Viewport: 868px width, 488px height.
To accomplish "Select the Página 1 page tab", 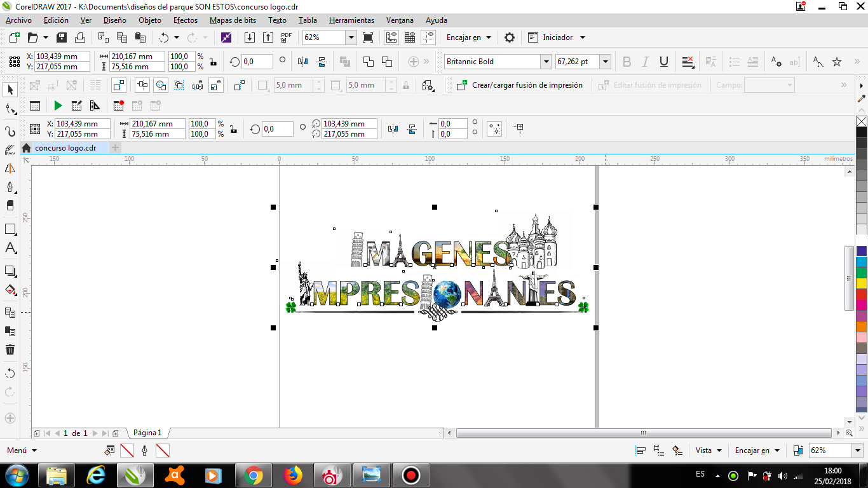I will [x=147, y=433].
